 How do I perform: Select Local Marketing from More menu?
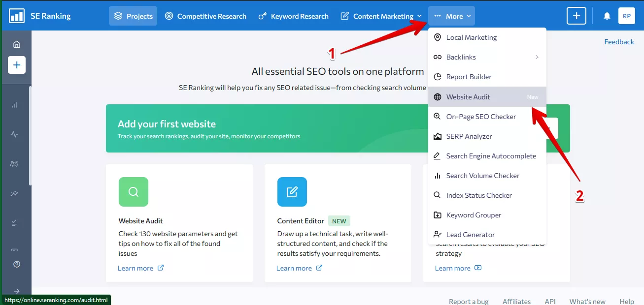pos(487,37)
